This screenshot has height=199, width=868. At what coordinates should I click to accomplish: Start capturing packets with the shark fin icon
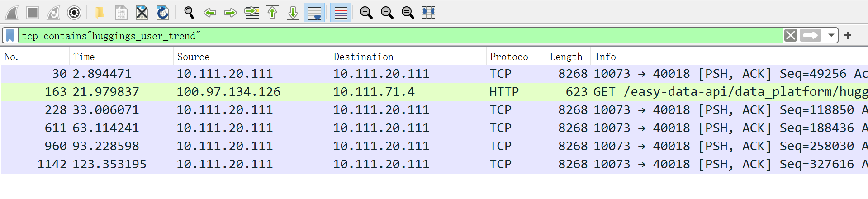[x=12, y=13]
